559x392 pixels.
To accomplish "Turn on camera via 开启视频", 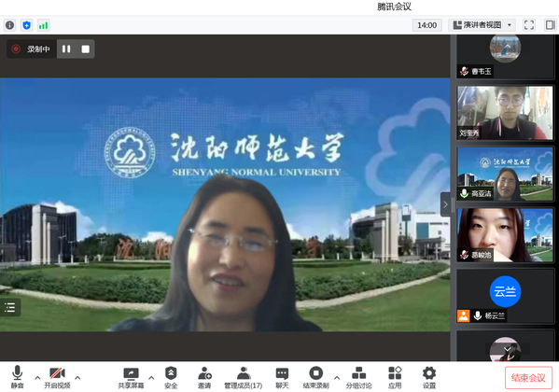I will pos(57,377).
